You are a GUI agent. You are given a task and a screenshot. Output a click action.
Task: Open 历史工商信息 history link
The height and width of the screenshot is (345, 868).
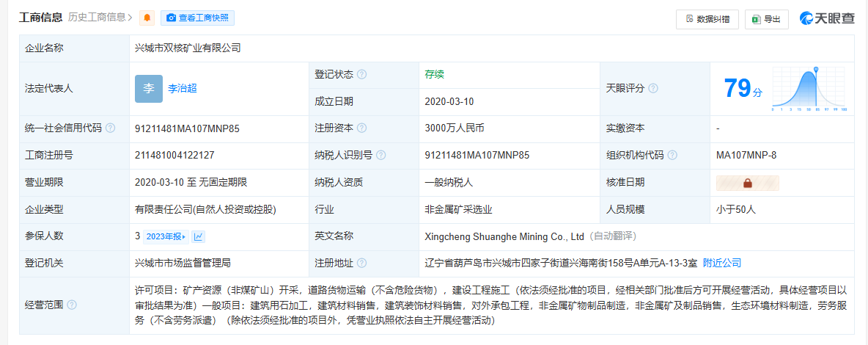click(100, 17)
